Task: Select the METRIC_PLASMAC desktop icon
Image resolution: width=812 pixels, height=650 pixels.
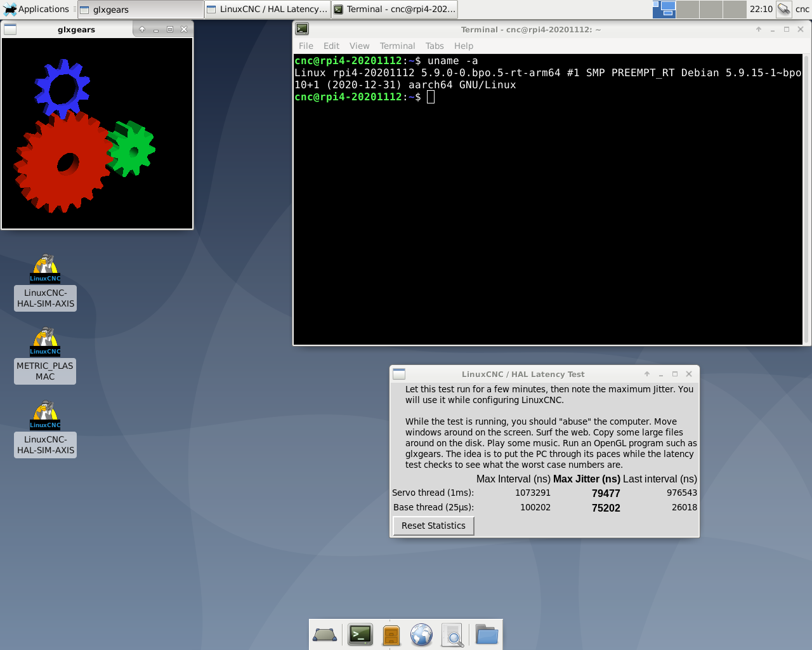Action: click(x=45, y=355)
